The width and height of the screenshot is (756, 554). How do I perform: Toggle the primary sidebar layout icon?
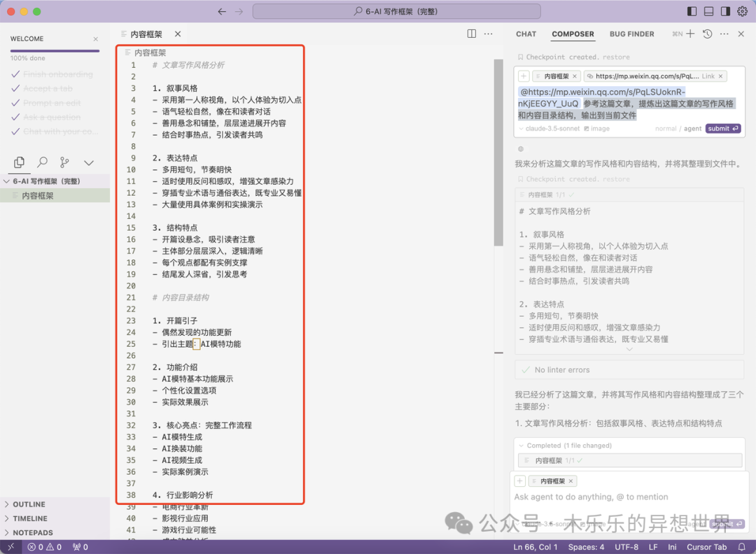(692, 12)
